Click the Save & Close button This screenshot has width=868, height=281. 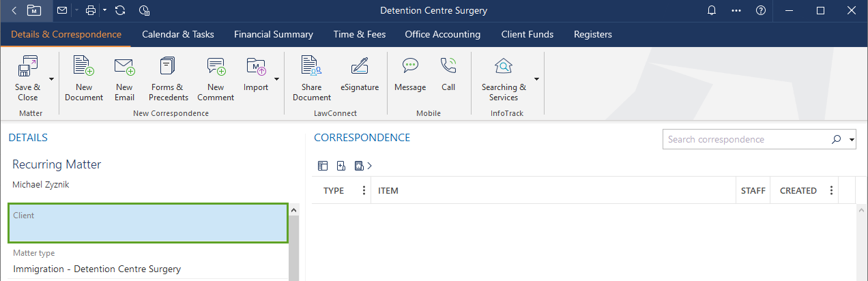27,78
